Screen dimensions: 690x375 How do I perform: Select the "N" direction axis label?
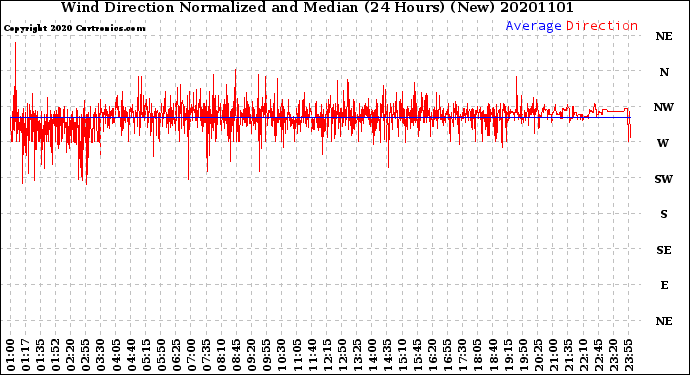(664, 72)
